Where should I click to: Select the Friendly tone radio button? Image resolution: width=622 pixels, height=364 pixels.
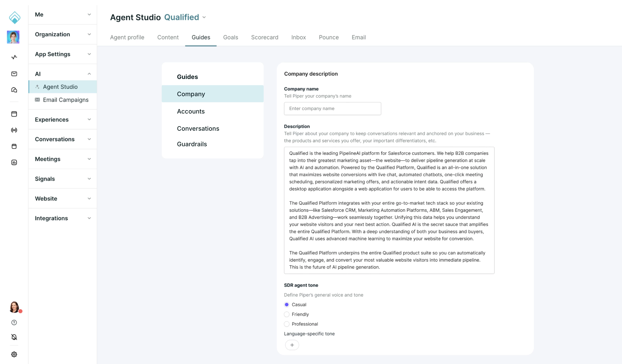pos(287,314)
